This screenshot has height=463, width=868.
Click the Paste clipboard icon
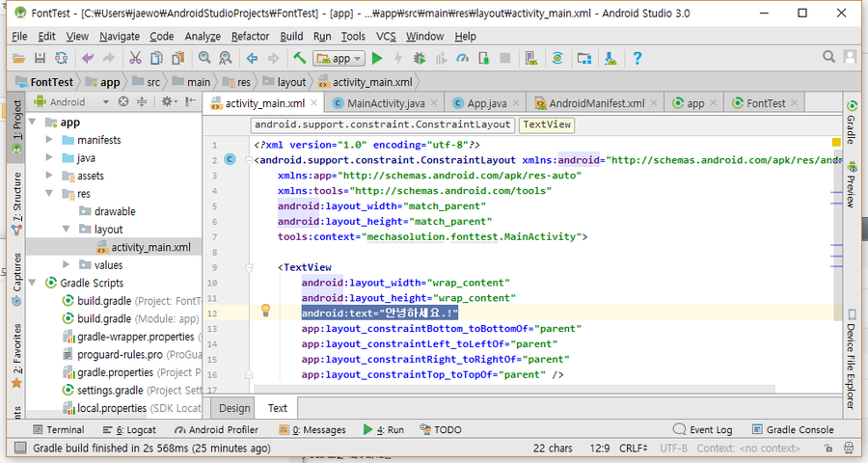(177, 58)
